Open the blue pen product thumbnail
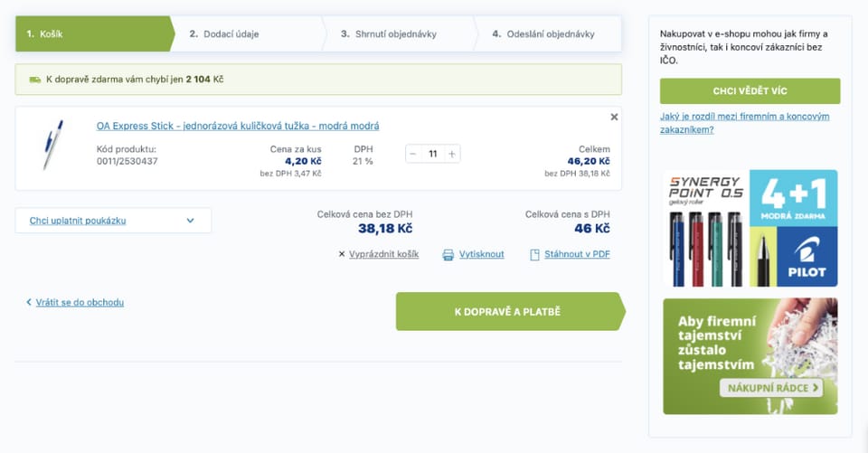Viewport: 868px width, 453px height. (53, 145)
